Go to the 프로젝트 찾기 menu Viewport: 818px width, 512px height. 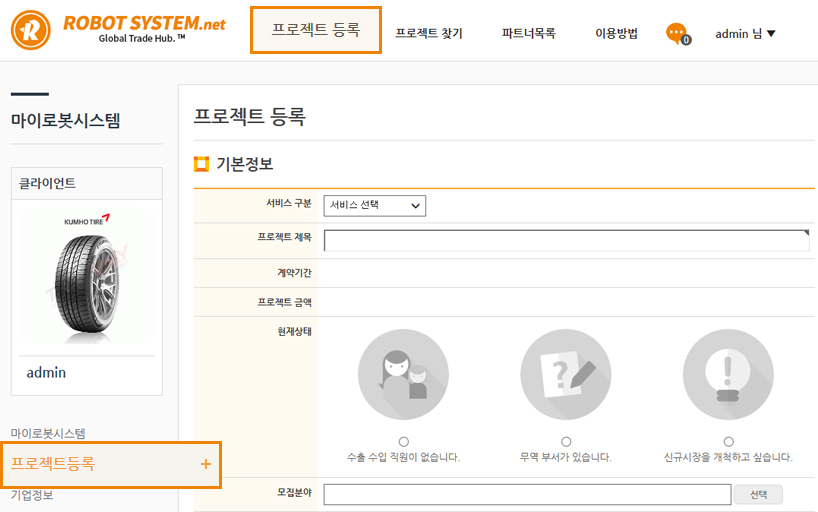429,33
